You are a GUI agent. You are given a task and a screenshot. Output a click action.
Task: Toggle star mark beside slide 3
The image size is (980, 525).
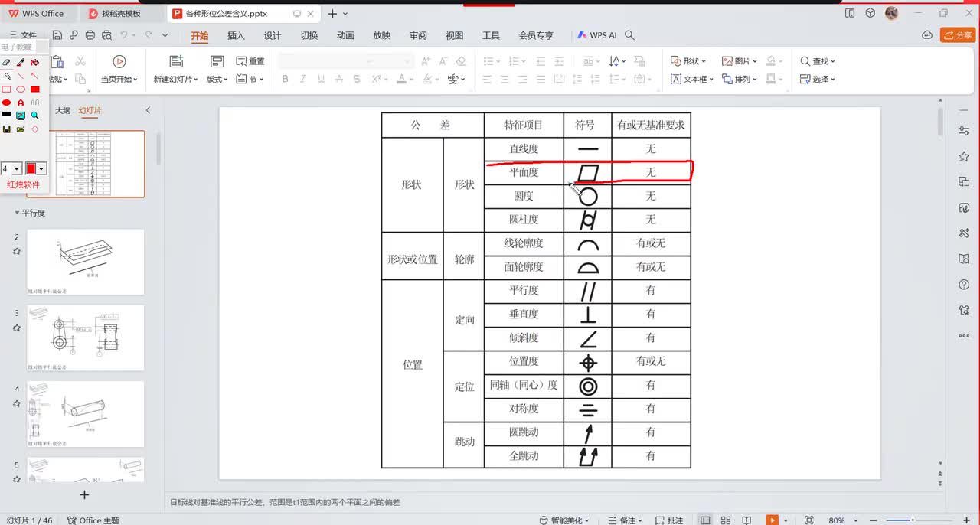point(17,327)
